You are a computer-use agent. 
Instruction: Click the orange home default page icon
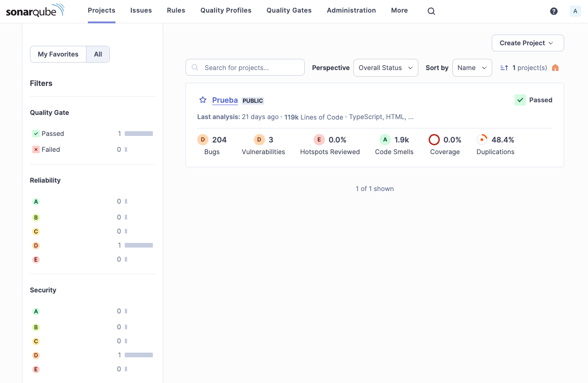555,68
